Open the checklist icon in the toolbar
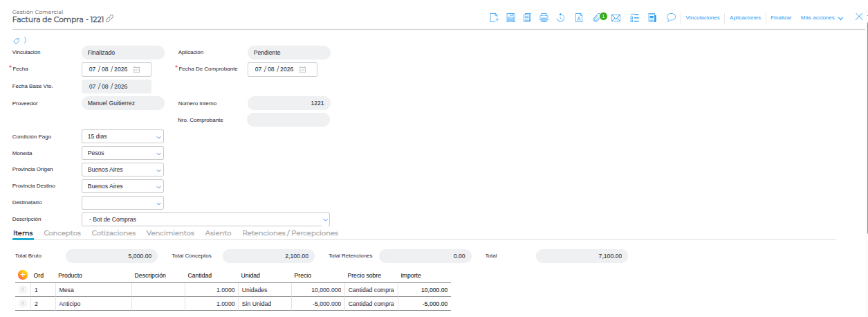868x317 pixels. tap(634, 18)
